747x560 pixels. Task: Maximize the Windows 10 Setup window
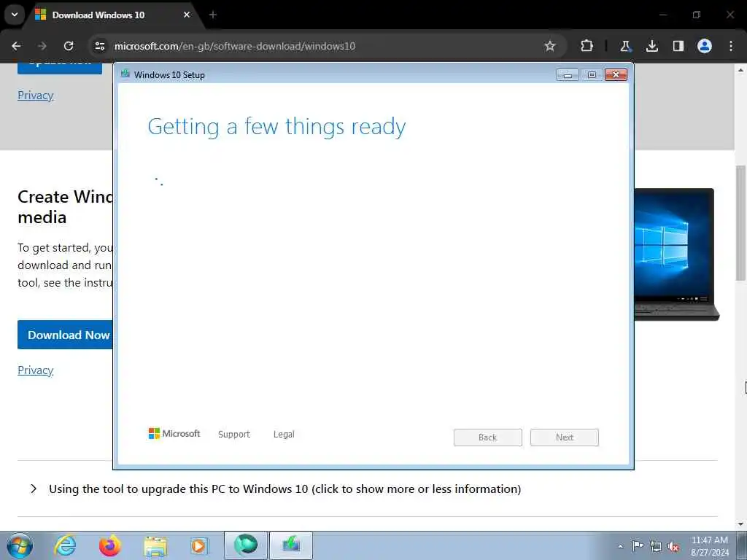tap(592, 75)
